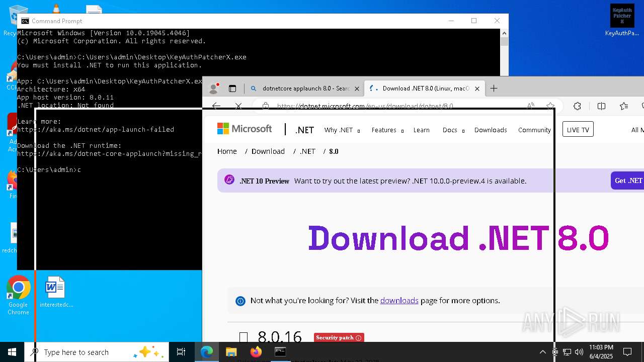Viewport: 644px width, 362px height.
Task: Open Task View on taskbar
Action: pos(181,352)
